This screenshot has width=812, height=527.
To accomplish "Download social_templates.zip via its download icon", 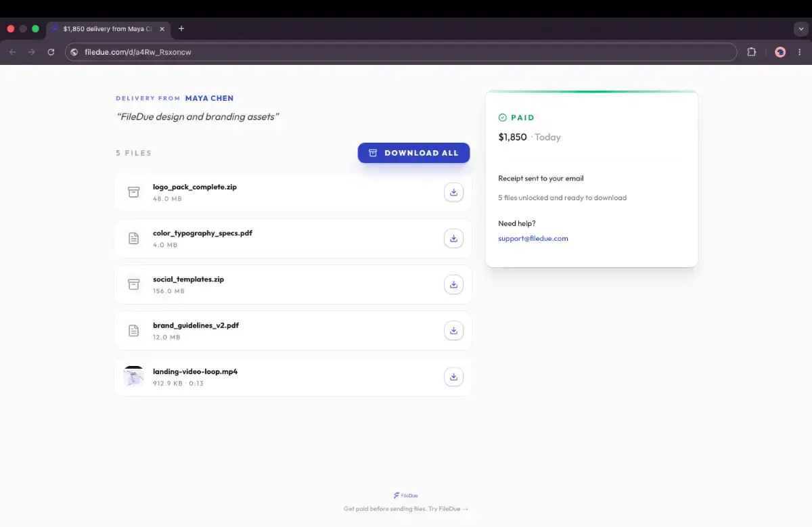I will click(x=453, y=284).
